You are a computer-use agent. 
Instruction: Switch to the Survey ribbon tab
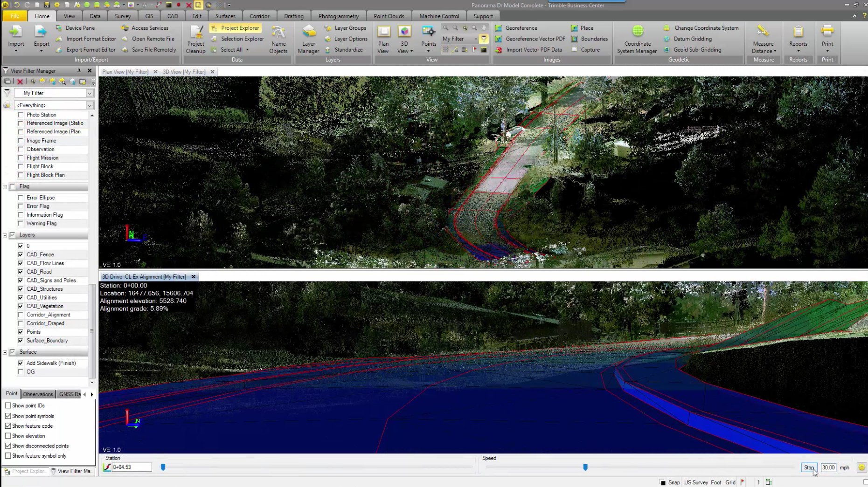[123, 16]
